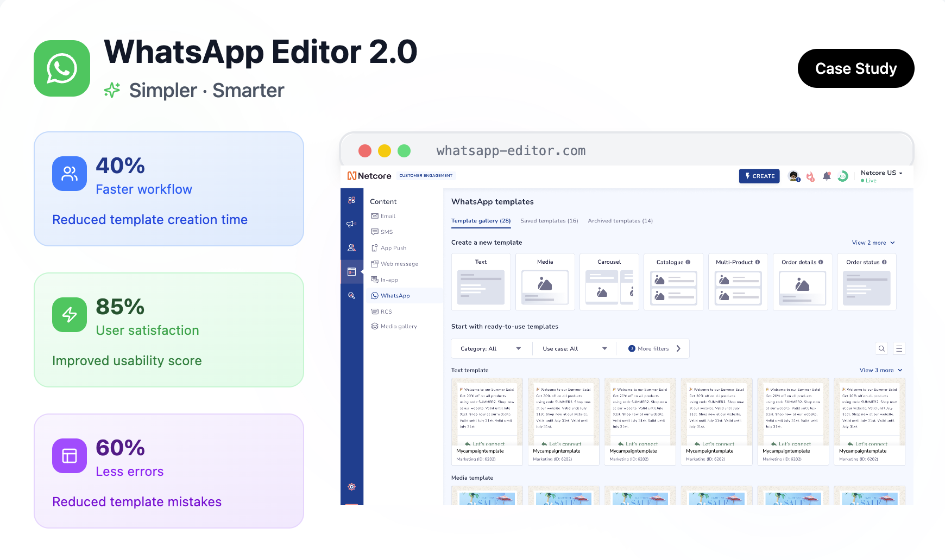Open Web message in Content menu
The width and height of the screenshot is (945, 560).
coord(395,264)
